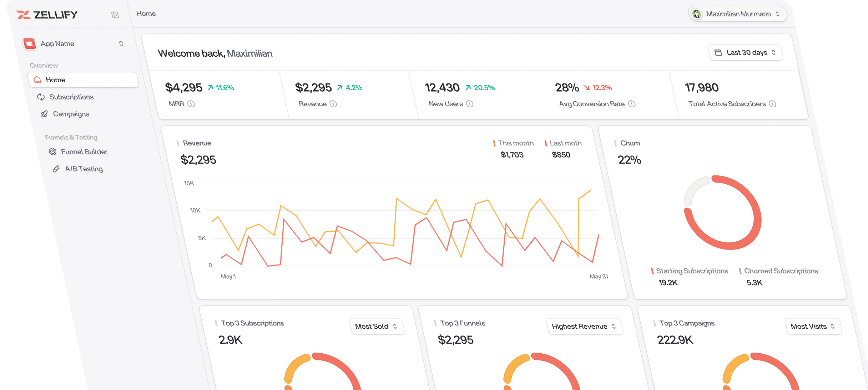
Task: Open Funnel Builder in the sidebar
Action: 84,152
